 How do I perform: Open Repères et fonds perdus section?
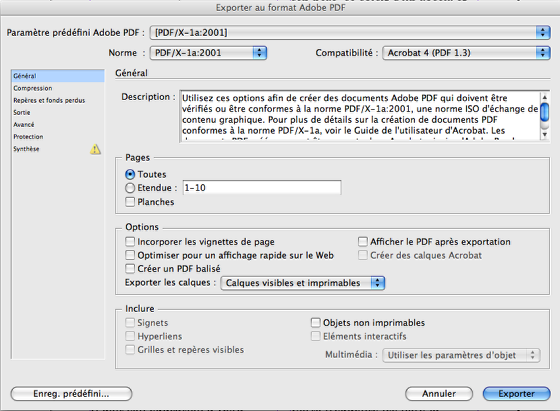tap(58, 100)
